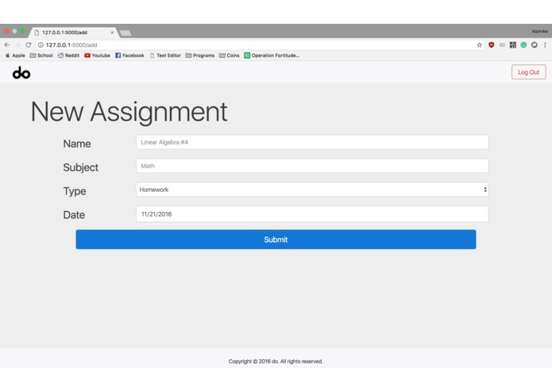The height and width of the screenshot is (392, 552).
Task: Click the klamike profile name
Action: (539, 31)
